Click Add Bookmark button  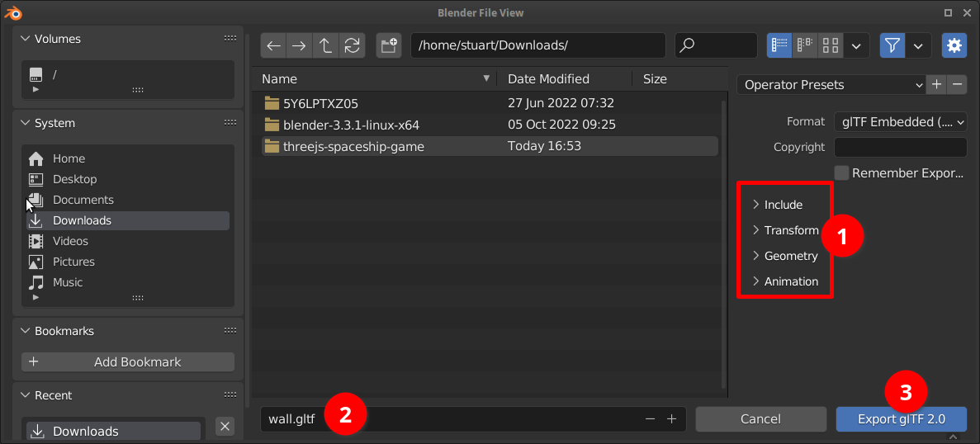[x=127, y=361]
